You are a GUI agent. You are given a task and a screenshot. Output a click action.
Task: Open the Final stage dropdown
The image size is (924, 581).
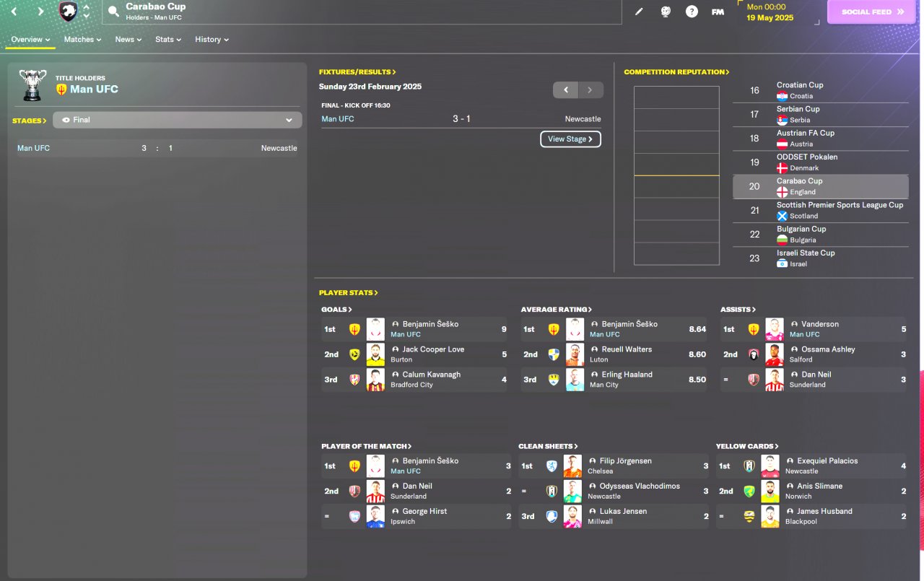pyautogui.click(x=178, y=120)
